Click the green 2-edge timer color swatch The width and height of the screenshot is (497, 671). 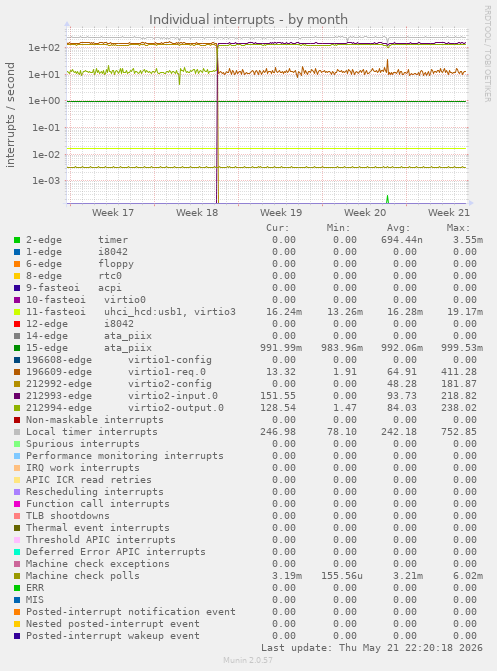(x=17, y=240)
